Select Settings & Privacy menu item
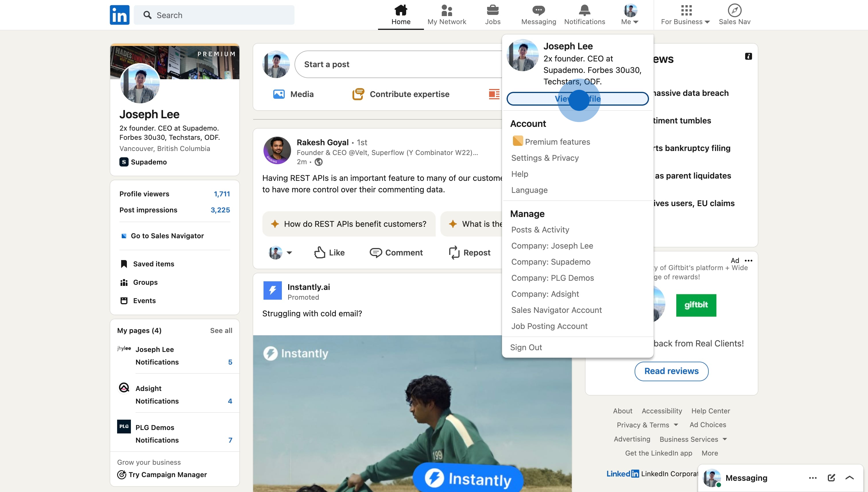 coord(545,158)
